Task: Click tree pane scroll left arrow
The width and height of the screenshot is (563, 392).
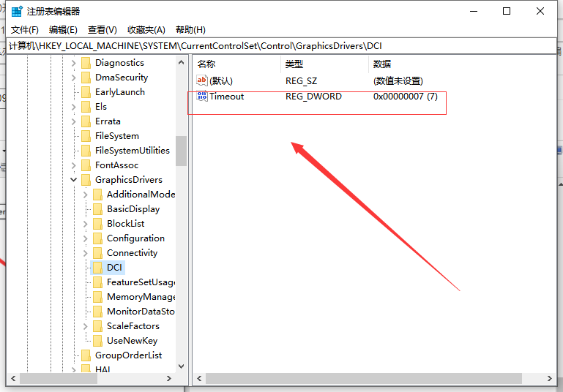Action: click(13, 378)
